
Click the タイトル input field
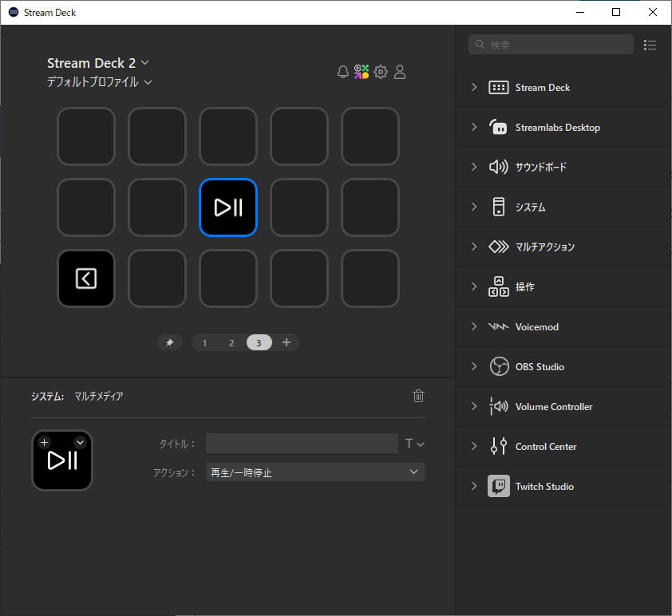(x=302, y=444)
